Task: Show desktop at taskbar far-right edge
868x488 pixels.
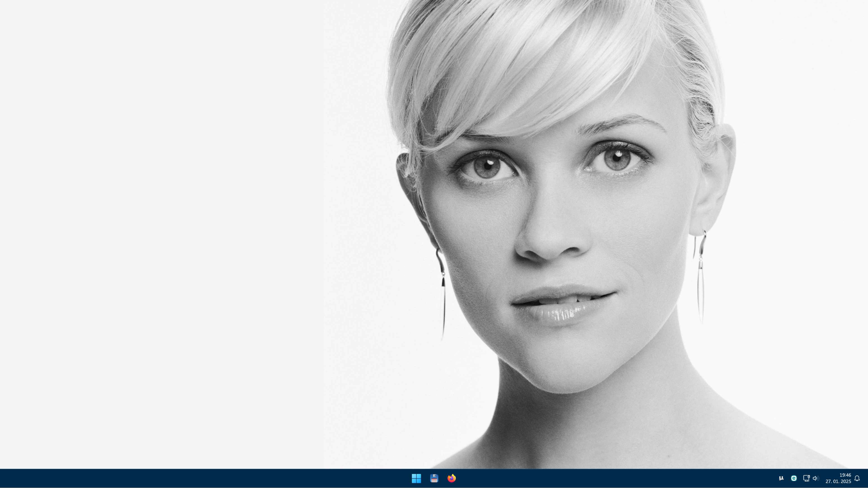Action: (x=867, y=478)
